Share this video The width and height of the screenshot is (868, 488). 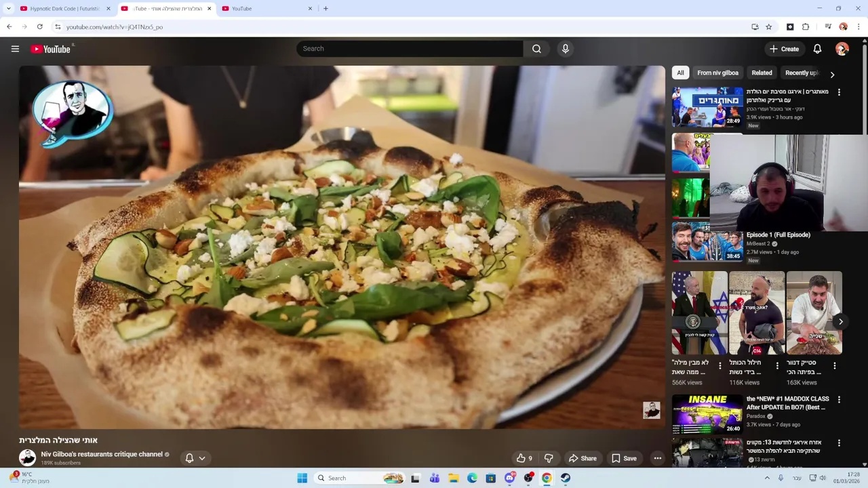(583, 458)
